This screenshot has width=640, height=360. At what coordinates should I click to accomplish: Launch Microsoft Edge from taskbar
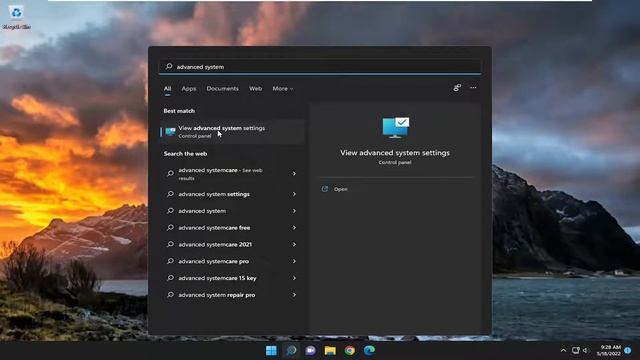click(x=369, y=350)
